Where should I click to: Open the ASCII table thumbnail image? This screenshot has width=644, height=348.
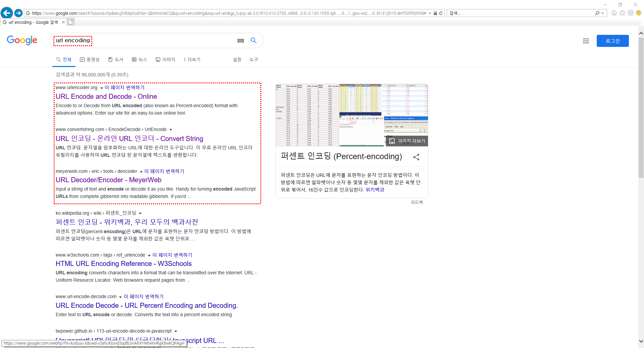307,115
